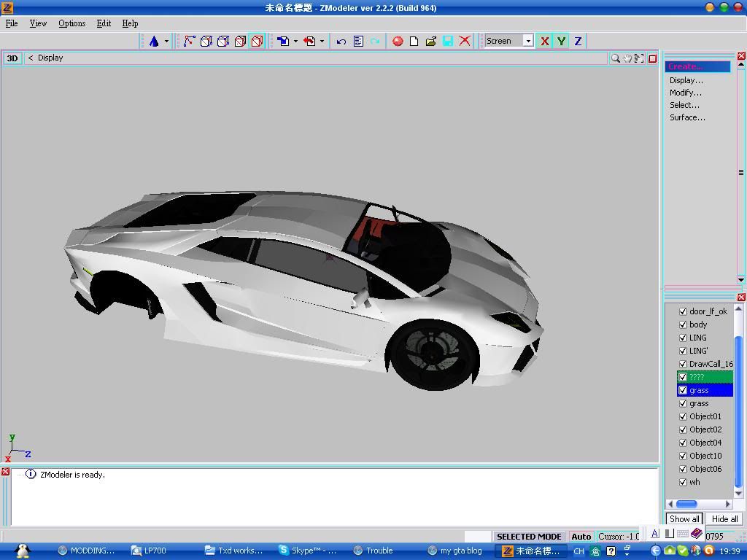
Task: Select the viewport pan hand icon
Action: coord(627,58)
